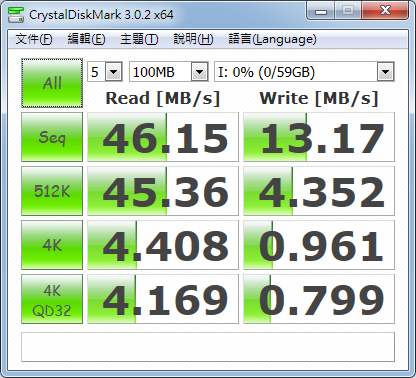Close the CrystalDiskMark window

click(x=385, y=11)
